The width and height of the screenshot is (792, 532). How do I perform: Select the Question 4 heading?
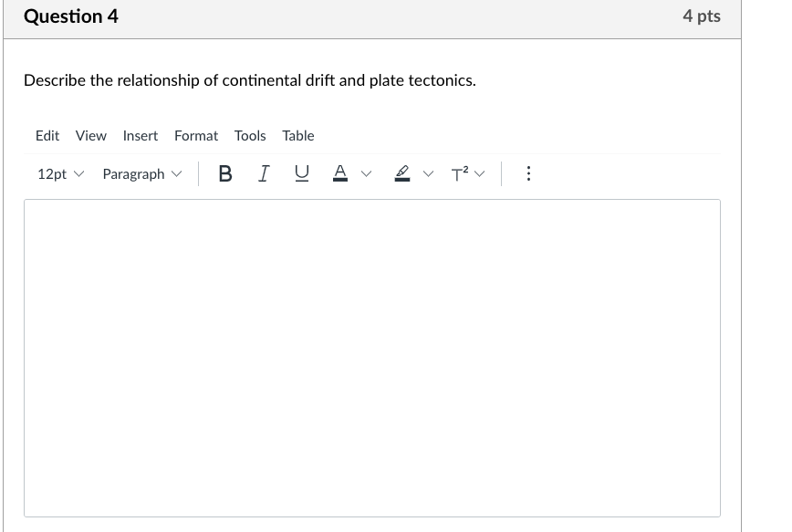(71, 16)
